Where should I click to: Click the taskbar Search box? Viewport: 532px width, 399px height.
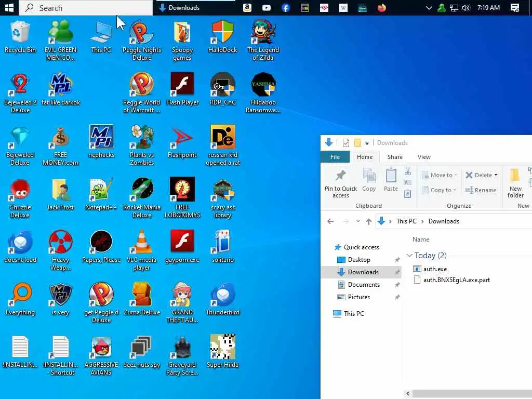(86, 7)
